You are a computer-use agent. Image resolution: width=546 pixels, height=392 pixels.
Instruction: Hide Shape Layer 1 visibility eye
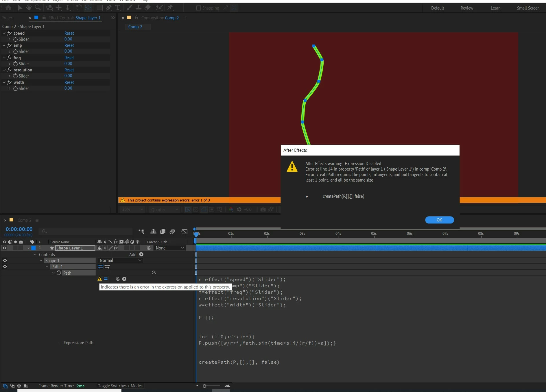(5, 248)
